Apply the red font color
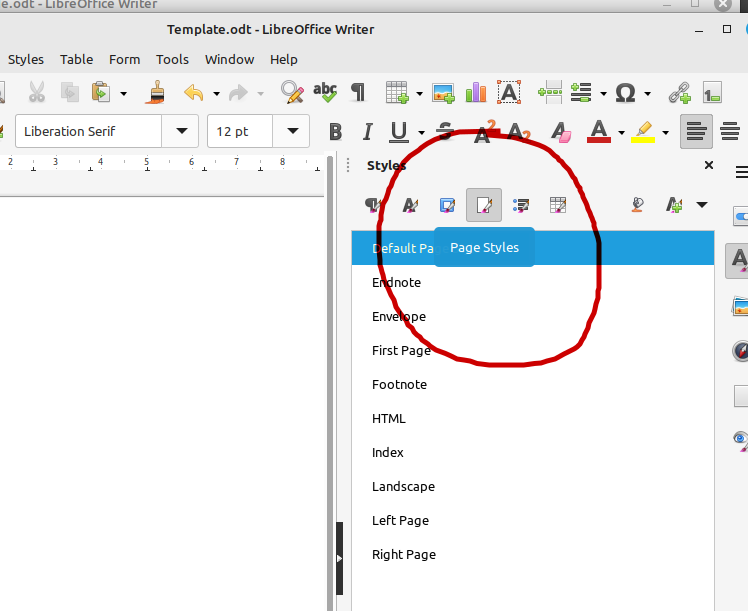Screen dimensions: 748x611 coord(599,131)
